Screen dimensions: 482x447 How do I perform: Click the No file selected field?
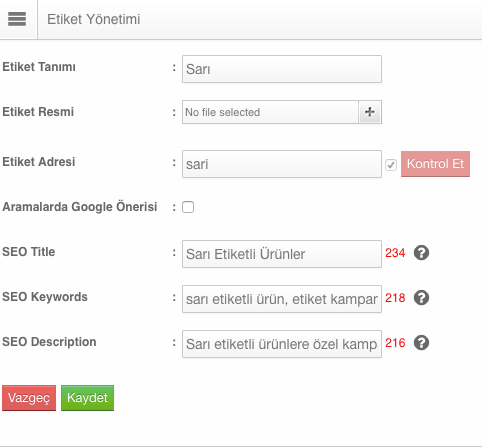tap(270, 112)
